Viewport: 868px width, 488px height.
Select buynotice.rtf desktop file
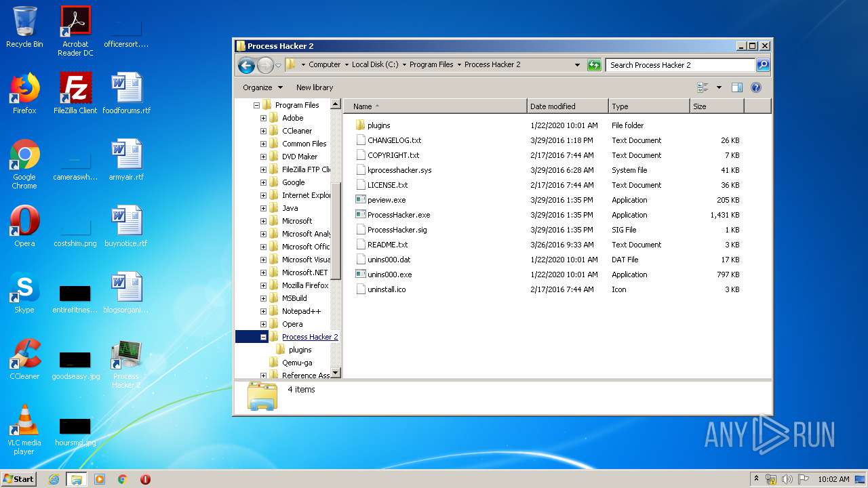pos(126,226)
